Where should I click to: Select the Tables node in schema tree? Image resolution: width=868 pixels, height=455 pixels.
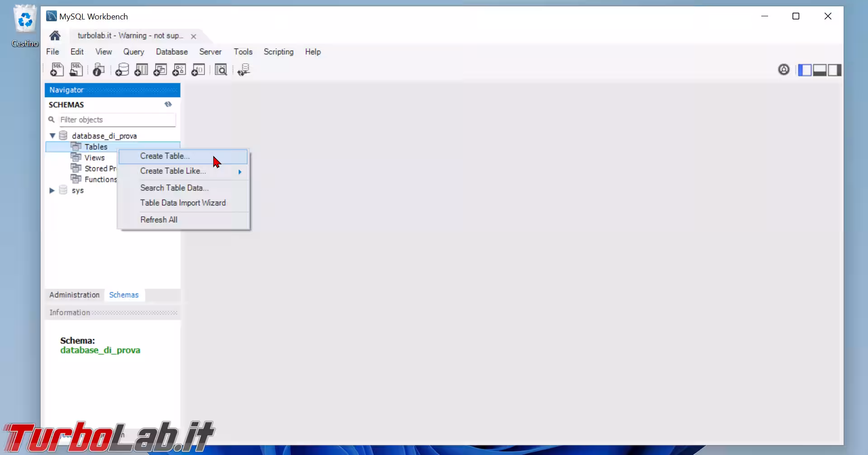tap(96, 147)
